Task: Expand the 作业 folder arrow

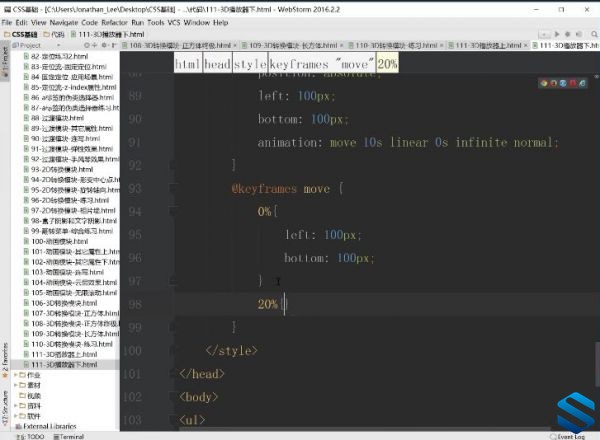Action: click(16, 375)
